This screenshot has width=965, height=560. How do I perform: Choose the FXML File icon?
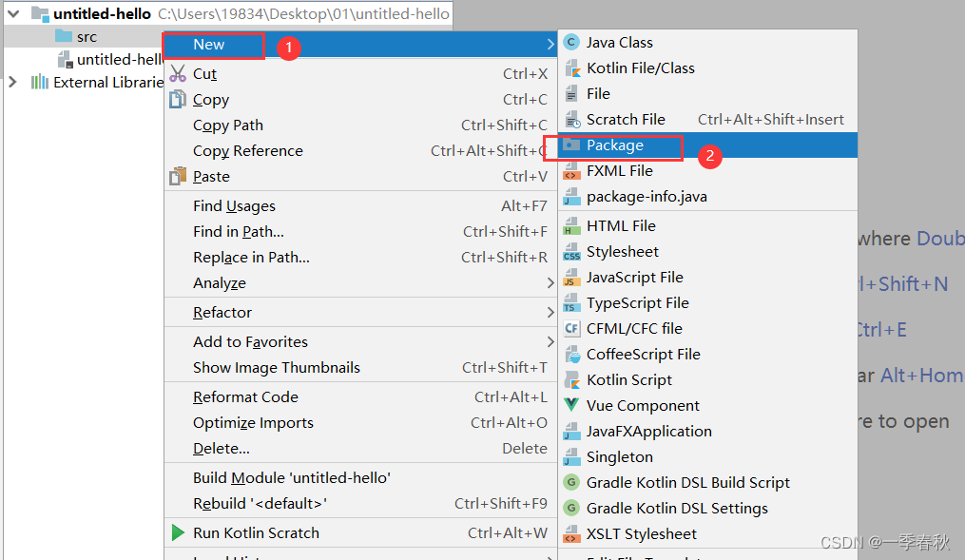click(570, 170)
